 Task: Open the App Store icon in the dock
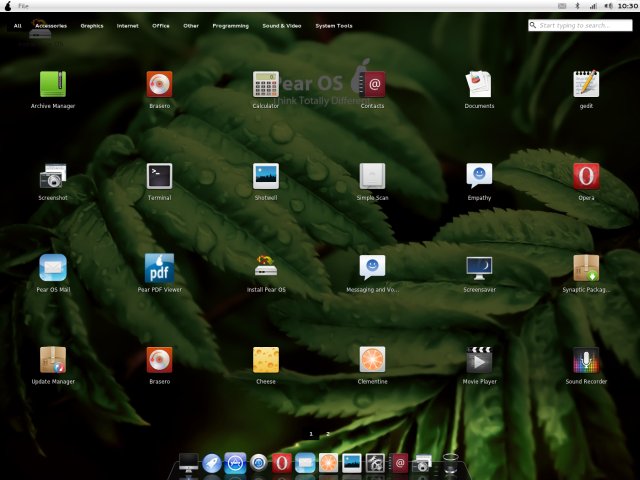click(235, 463)
